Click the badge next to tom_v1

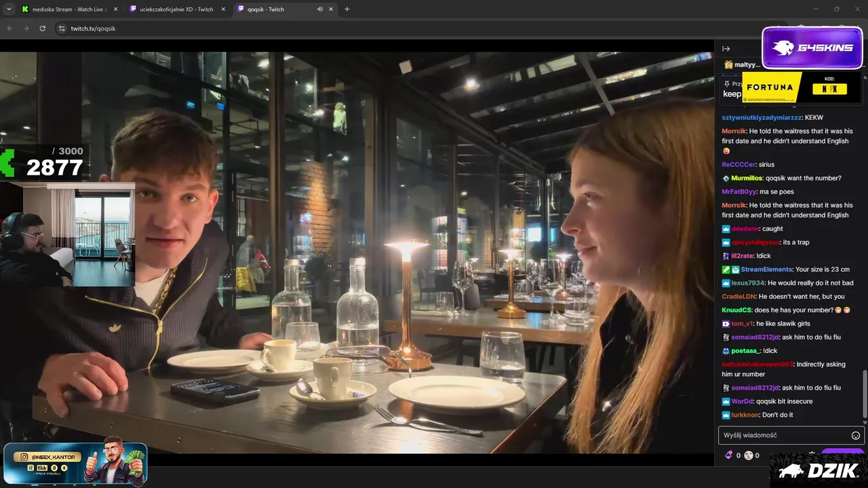click(x=726, y=324)
